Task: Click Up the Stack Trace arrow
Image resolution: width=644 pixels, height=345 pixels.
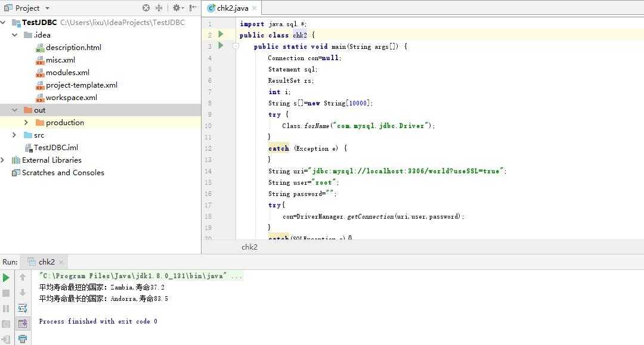Action: tap(23, 278)
